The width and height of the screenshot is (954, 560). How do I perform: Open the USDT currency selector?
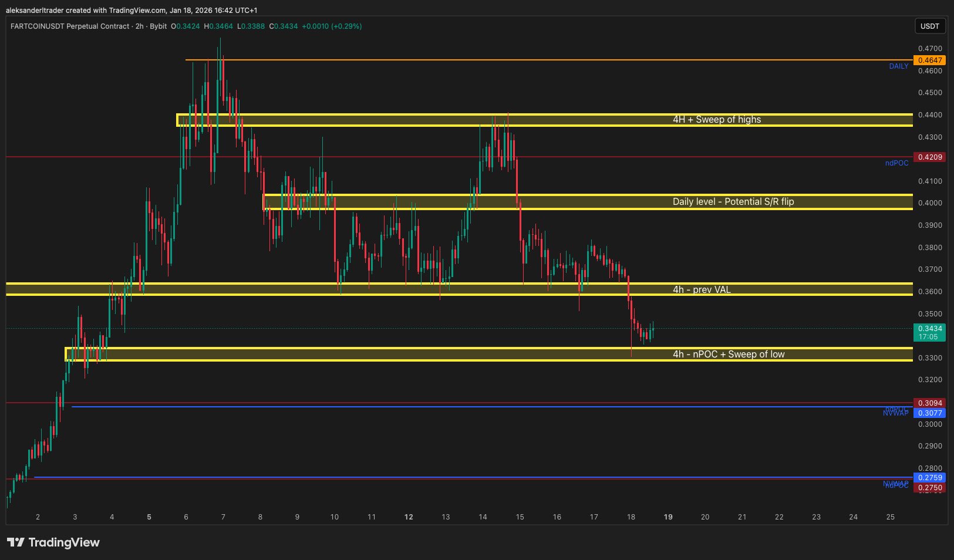930,26
